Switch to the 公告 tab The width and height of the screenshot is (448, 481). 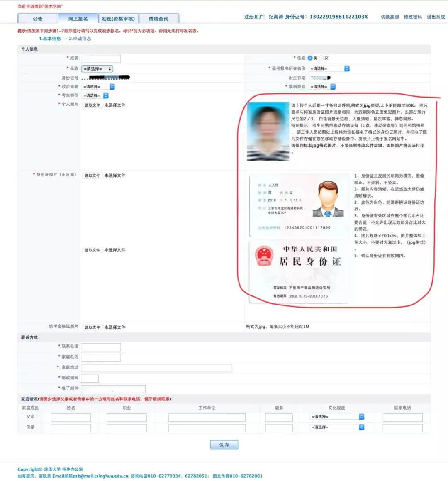click(37, 19)
